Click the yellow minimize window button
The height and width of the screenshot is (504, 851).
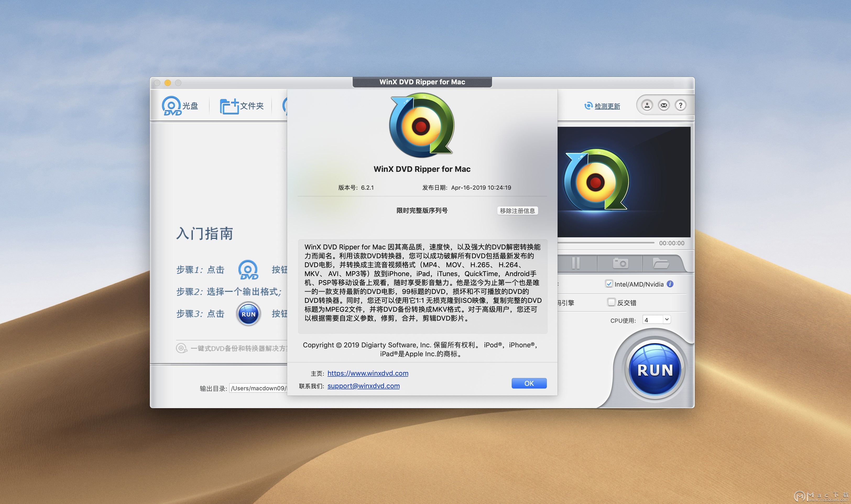(x=167, y=83)
